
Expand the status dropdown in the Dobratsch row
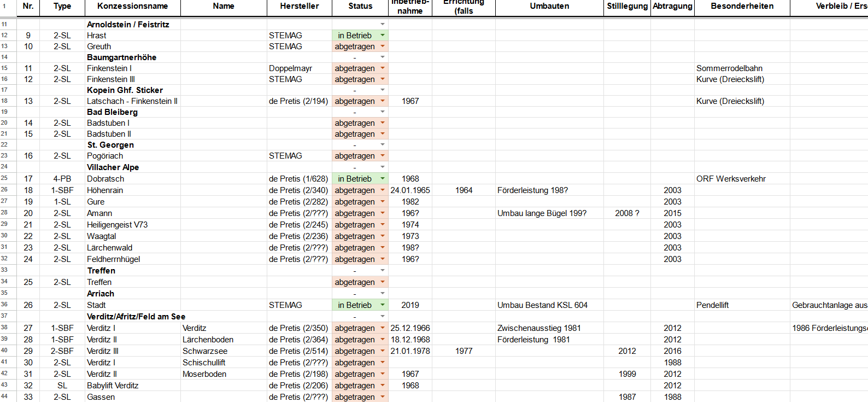pyautogui.click(x=383, y=179)
